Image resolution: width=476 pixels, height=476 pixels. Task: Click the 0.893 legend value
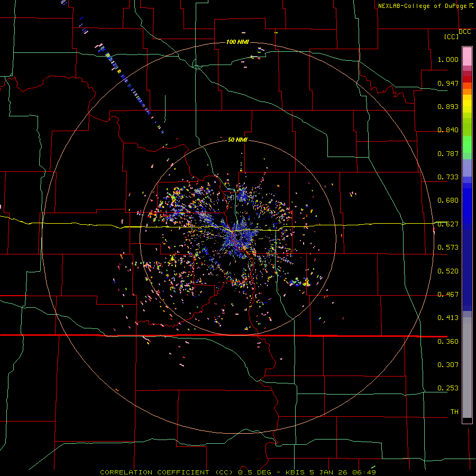pos(448,106)
